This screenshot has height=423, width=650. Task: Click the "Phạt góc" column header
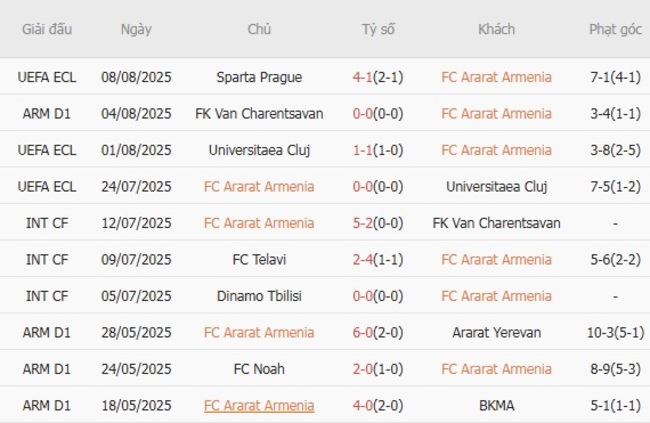point(615,29)
